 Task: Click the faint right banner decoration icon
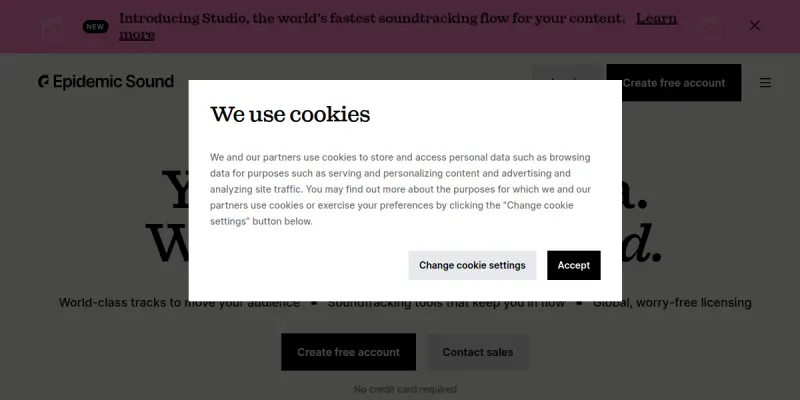point(711,28)
